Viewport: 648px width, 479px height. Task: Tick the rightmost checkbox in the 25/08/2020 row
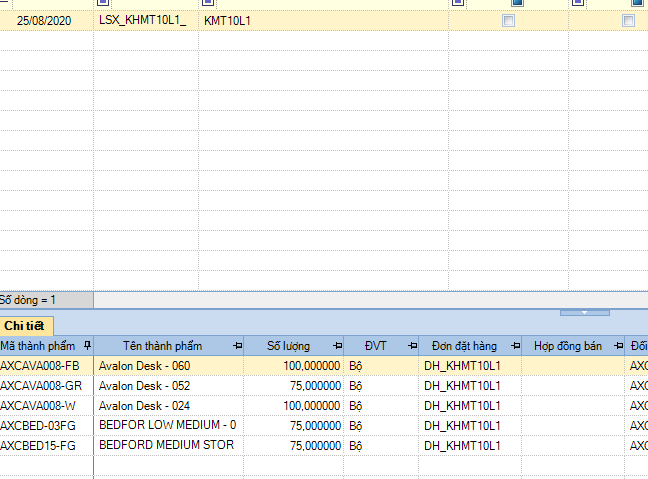(628, 20)
